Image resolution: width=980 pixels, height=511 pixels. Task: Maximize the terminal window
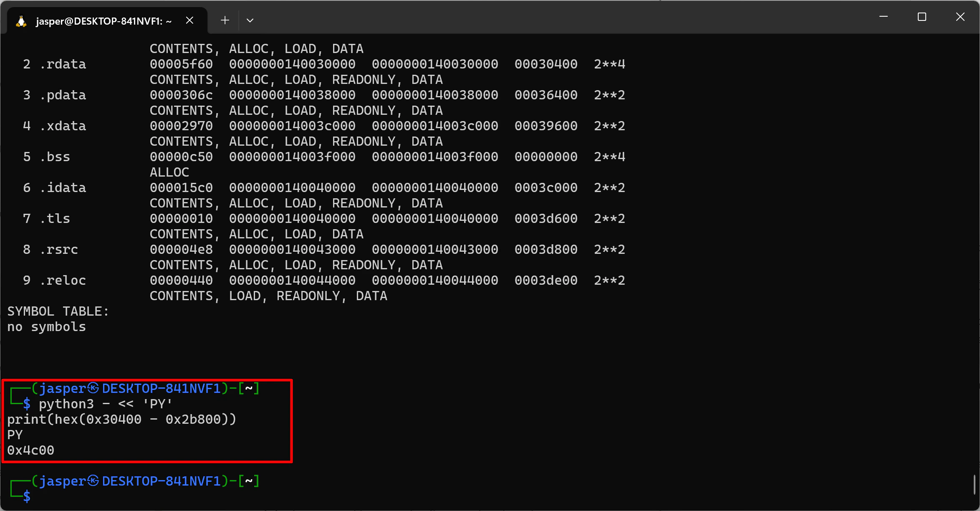(x=922, y=17)
